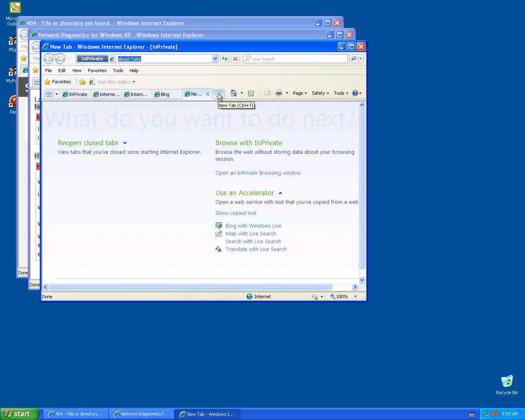This screenshot has height=420, width=525.
Task: Open the Page command bar menu
Action: (300, 93)
